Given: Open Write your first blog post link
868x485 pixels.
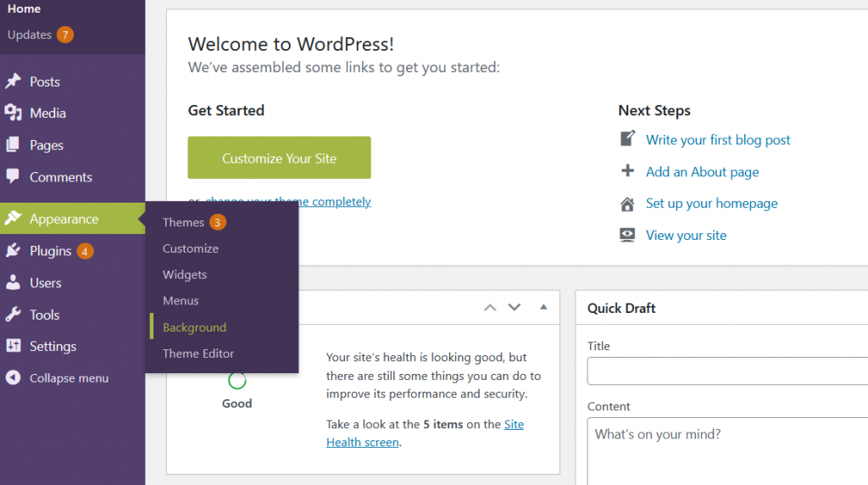Looking at the screenshot, I should point(718,140).
